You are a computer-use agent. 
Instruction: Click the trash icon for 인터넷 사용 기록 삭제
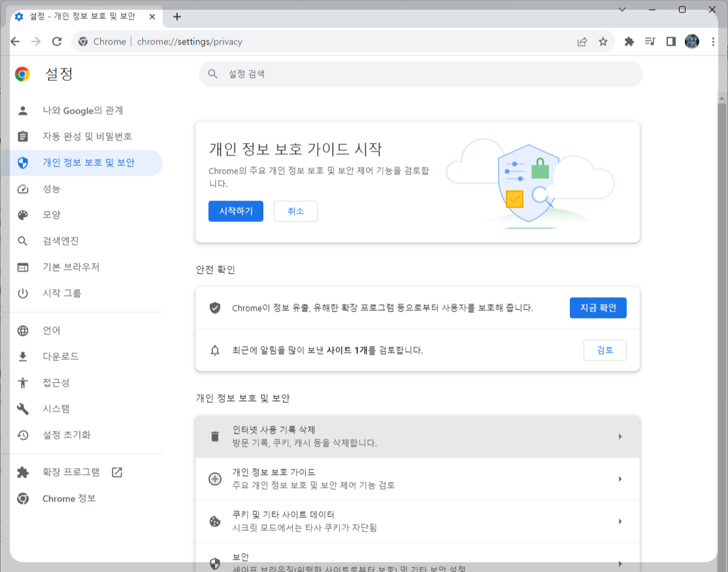coord(215,437)
